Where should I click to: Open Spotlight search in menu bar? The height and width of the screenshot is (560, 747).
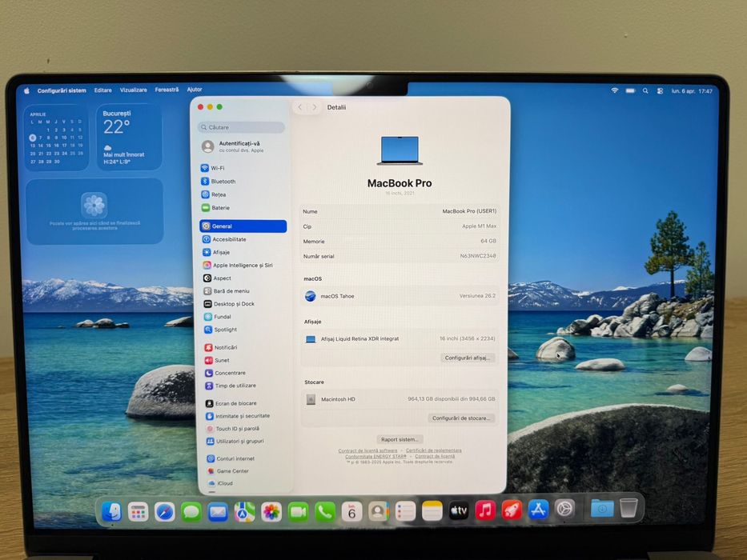click(645, 90)
